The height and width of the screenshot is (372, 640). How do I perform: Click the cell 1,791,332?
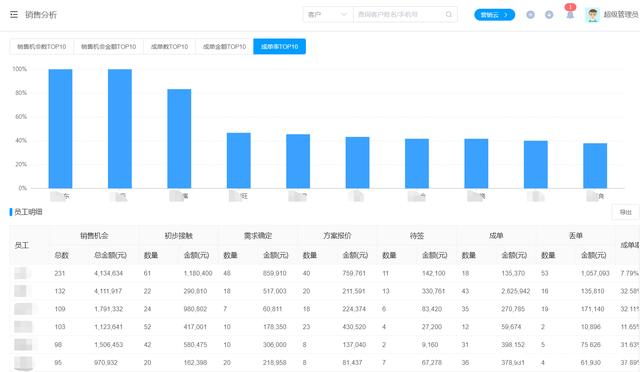click(x=108, y=309)
